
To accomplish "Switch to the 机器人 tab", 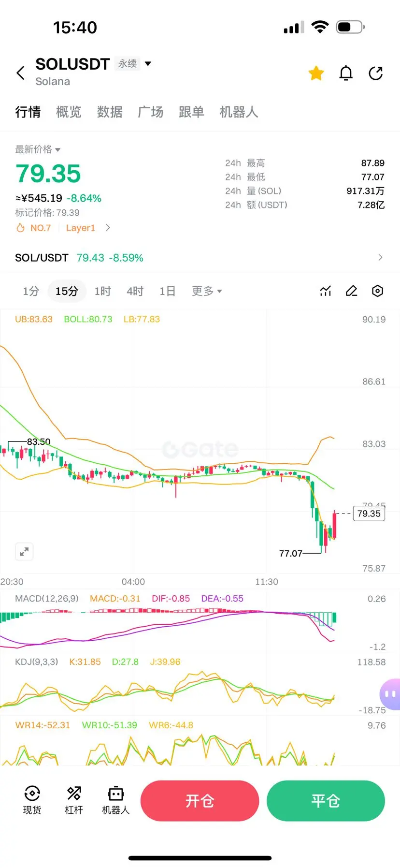I will click(x=239, y=112).
